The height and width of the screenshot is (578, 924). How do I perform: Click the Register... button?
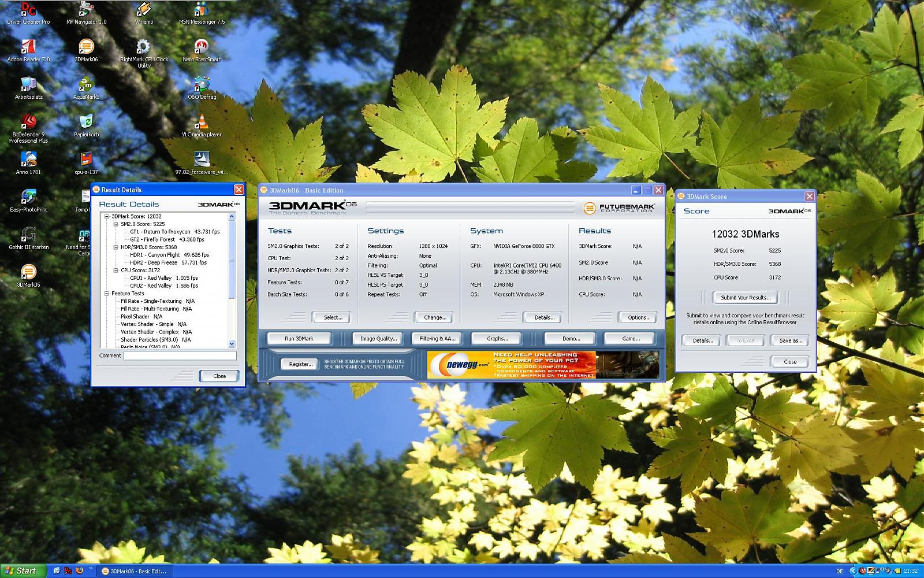(x=300, y=364)
